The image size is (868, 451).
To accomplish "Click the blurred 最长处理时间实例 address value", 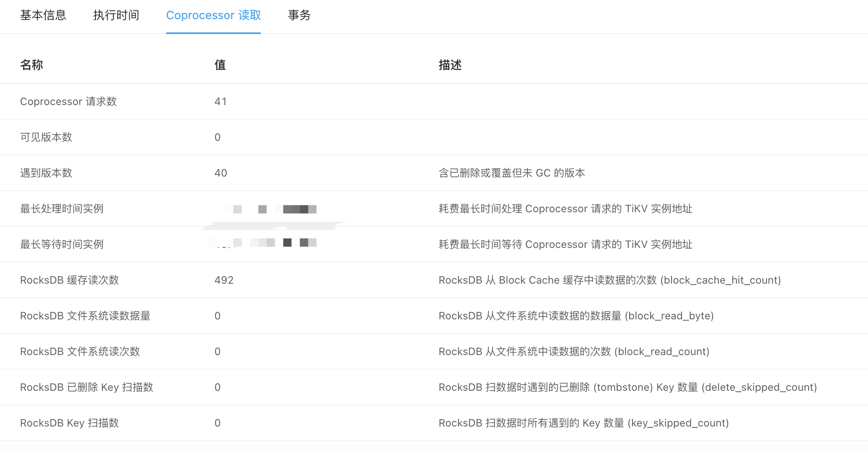I will coord(271,209).
